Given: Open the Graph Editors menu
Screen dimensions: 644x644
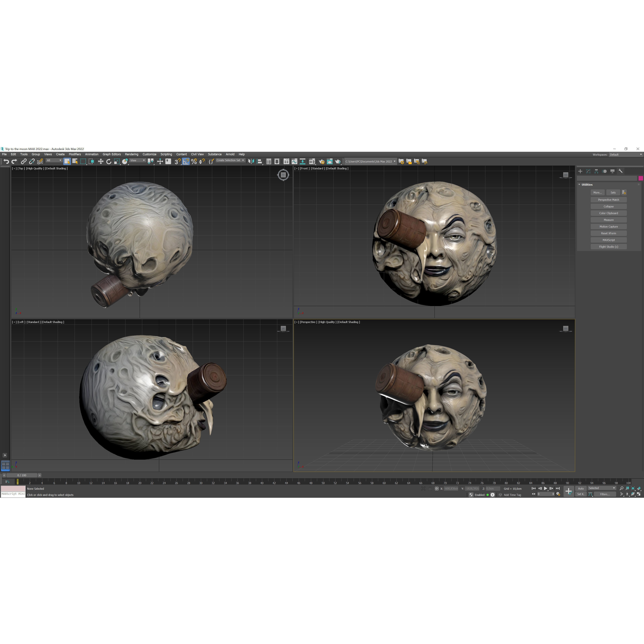Looking at the screenshot, I should point(112,154).
